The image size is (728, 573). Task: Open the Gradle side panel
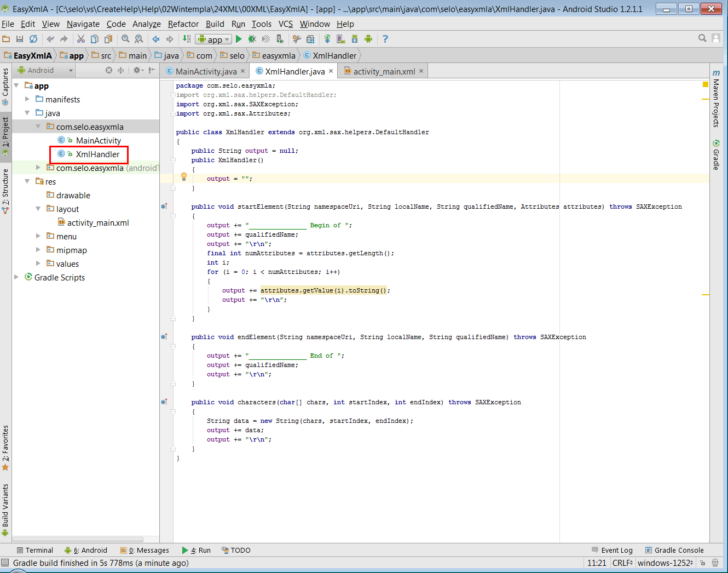[716, 155]
